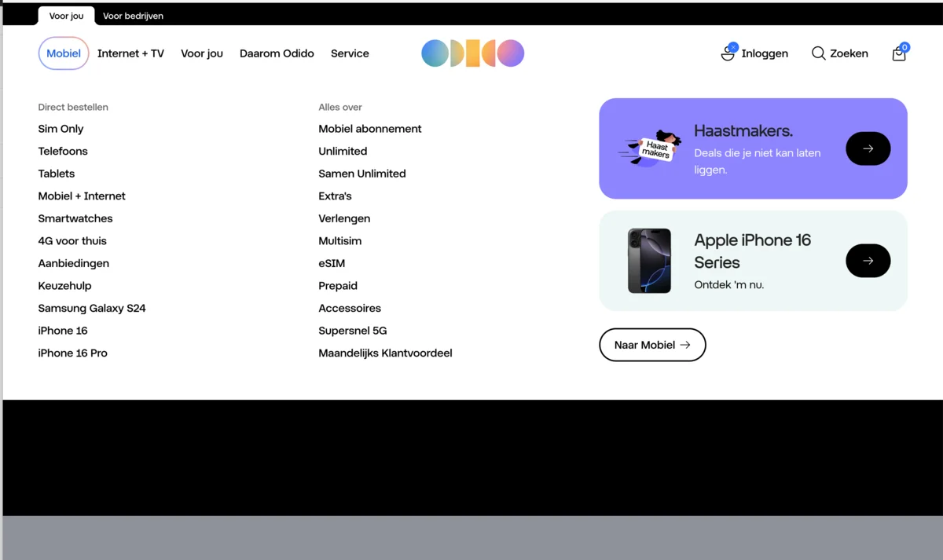Open the Supersnel 5G link

[353, 331]
